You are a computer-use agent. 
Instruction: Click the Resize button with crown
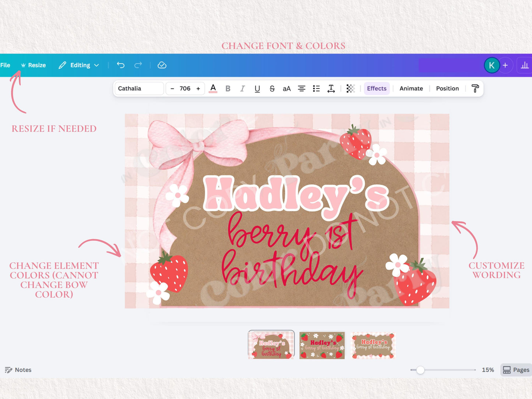point(34,65)
